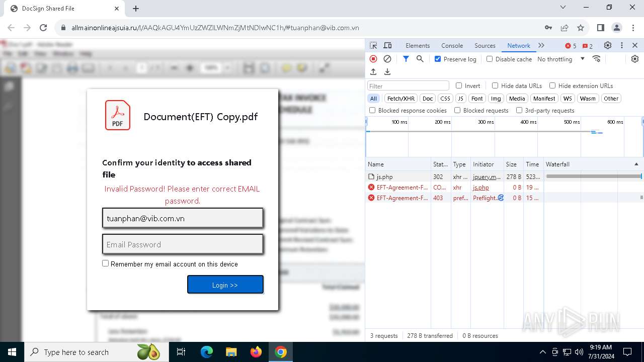Open js.php initiator link

(481, 188)
